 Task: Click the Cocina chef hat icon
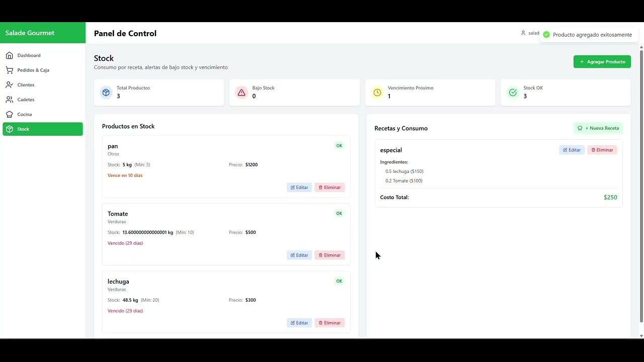(9, 114)
